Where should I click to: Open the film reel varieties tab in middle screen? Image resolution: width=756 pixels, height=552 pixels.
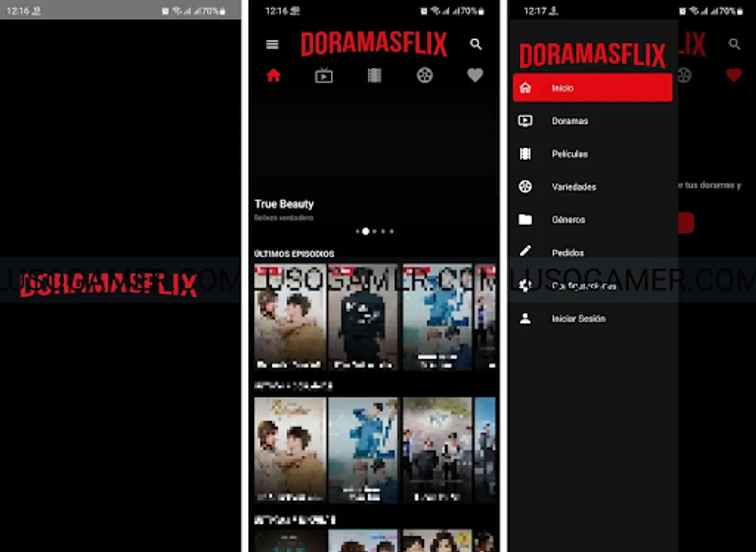[x=425, y=75]
